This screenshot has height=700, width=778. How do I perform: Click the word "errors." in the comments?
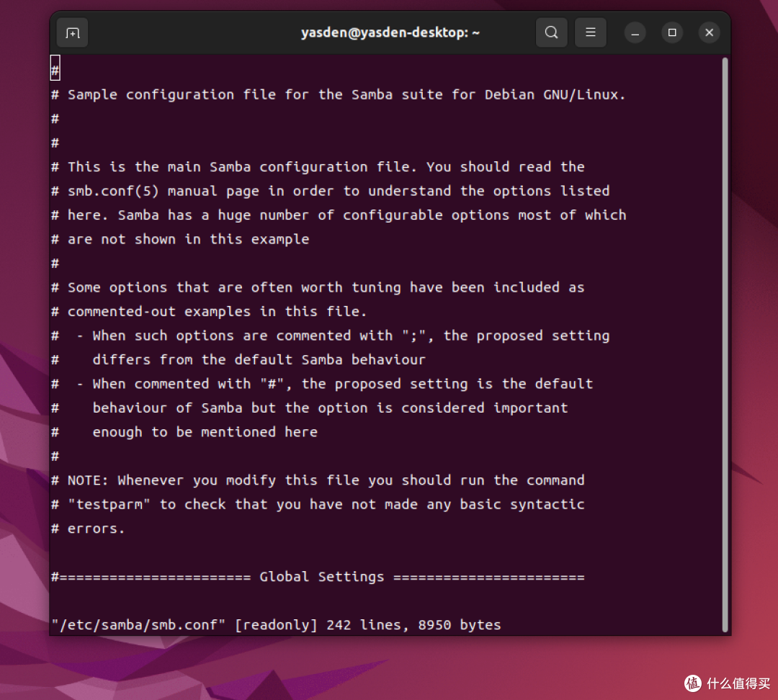[x=96, y=529]
